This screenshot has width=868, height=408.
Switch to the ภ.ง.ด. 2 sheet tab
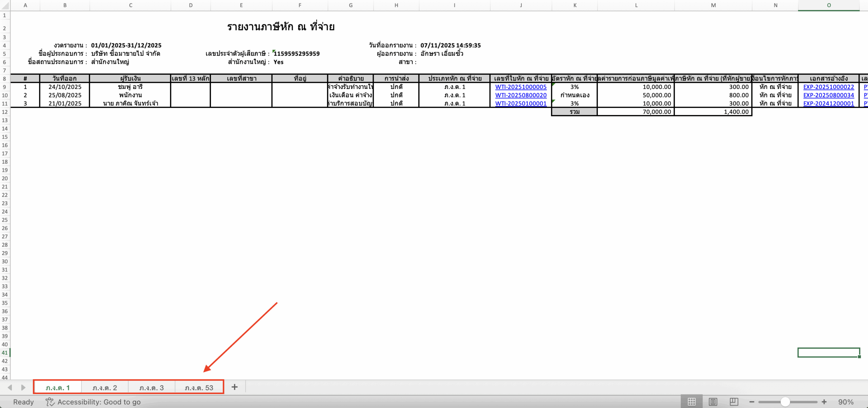(x=104, y=387)
